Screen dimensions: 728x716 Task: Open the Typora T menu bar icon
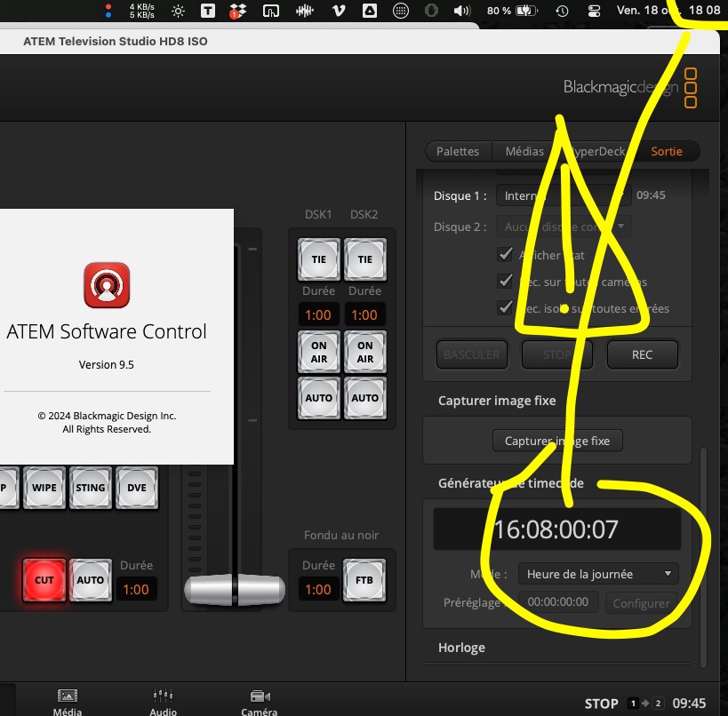point(207,11)
